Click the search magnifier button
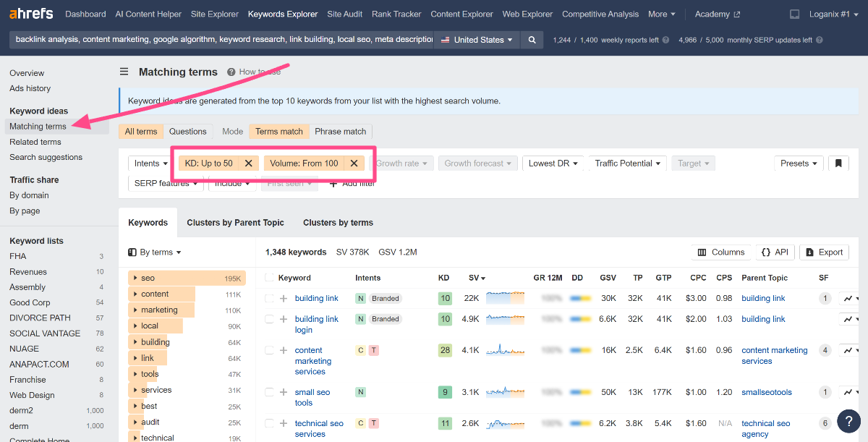This screenshot has height=442, width=868. click(532, 40)
